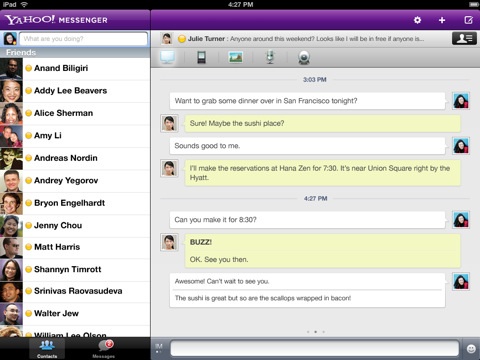480x360 pixels.
Task: Tap the message text input box
Action: tap(315, 349)
